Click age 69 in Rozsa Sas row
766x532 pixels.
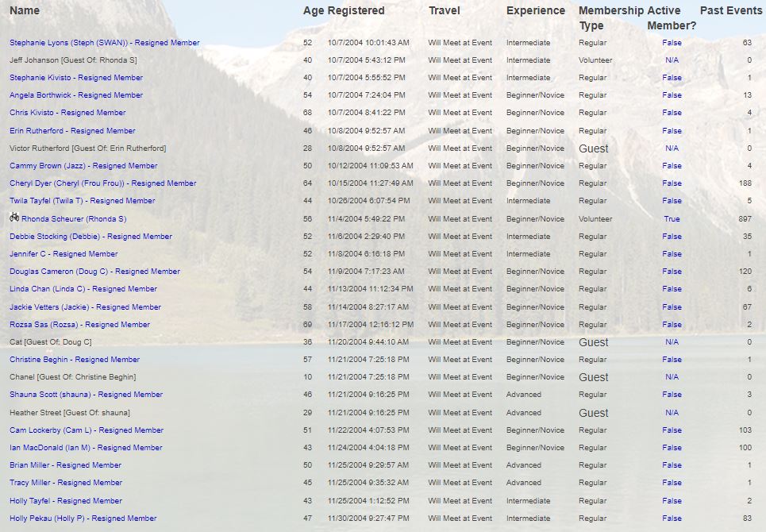click(307, 325)
